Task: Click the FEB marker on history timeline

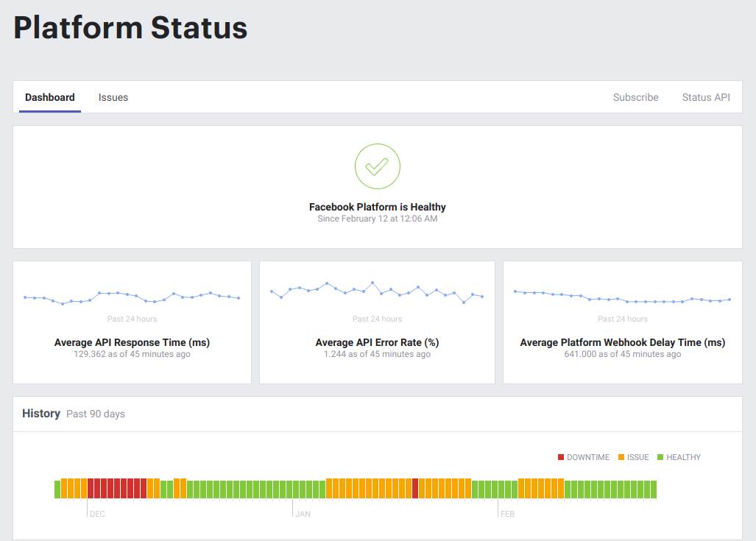Action: [x=507, y=514]
